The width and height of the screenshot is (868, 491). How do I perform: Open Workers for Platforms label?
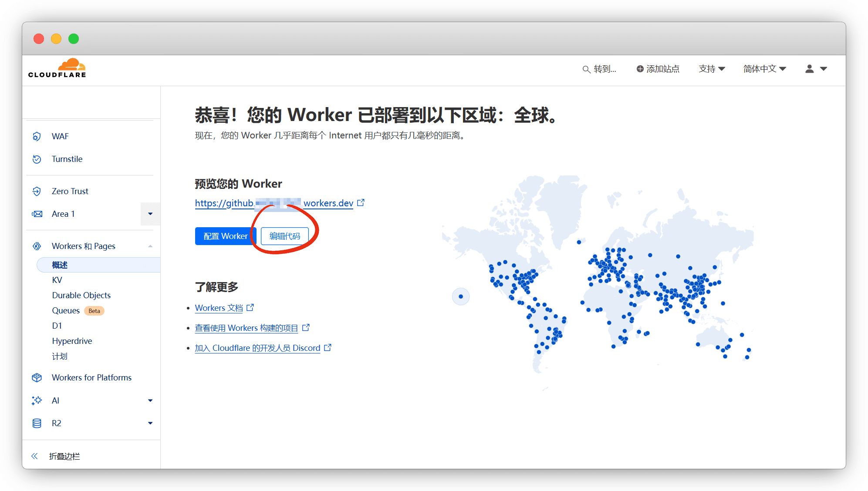click(x=92, y=377)
